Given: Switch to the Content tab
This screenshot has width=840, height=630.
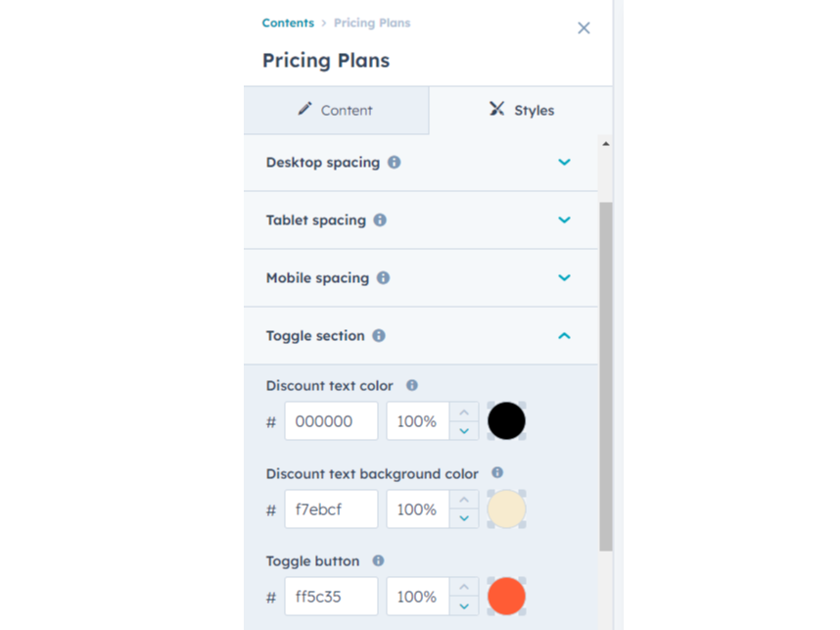Looking at the screenshot, I should point(336,110).
